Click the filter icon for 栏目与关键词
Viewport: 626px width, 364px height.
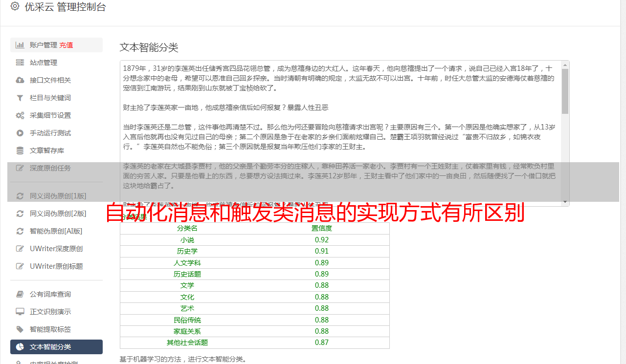click(x=20, y=98)
